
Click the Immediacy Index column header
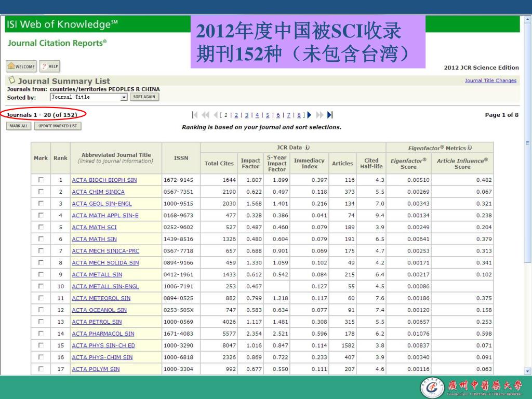point(310,164)
